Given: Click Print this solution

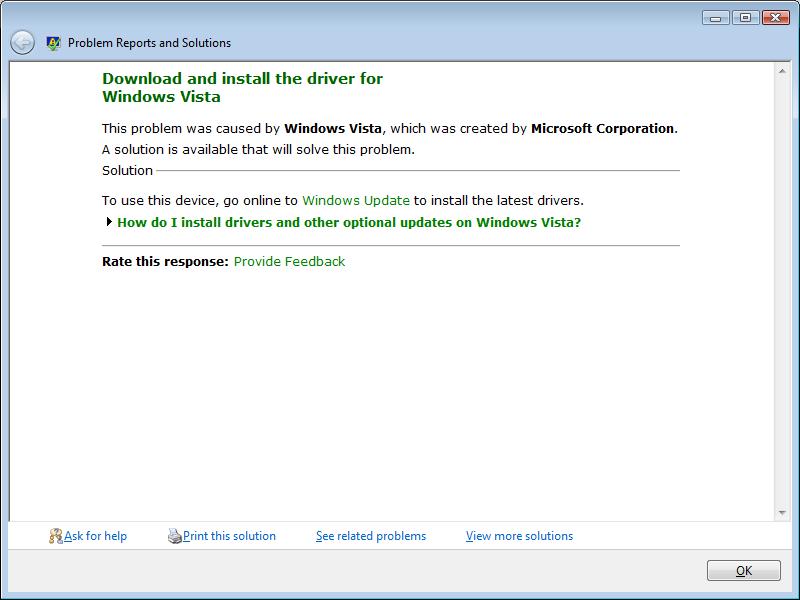Looking at the screenshot, I should pyautogui.click(x=229, y=536).
